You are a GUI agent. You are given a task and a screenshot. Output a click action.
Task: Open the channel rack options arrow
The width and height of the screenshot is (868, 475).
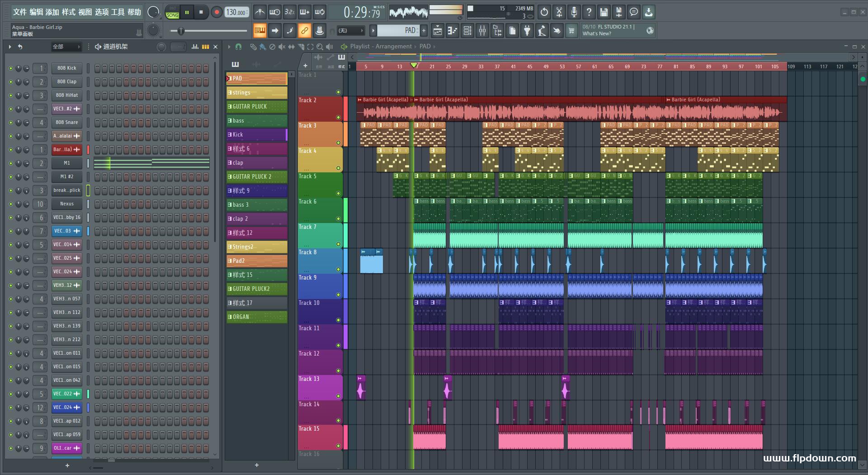tap(10, 47)
